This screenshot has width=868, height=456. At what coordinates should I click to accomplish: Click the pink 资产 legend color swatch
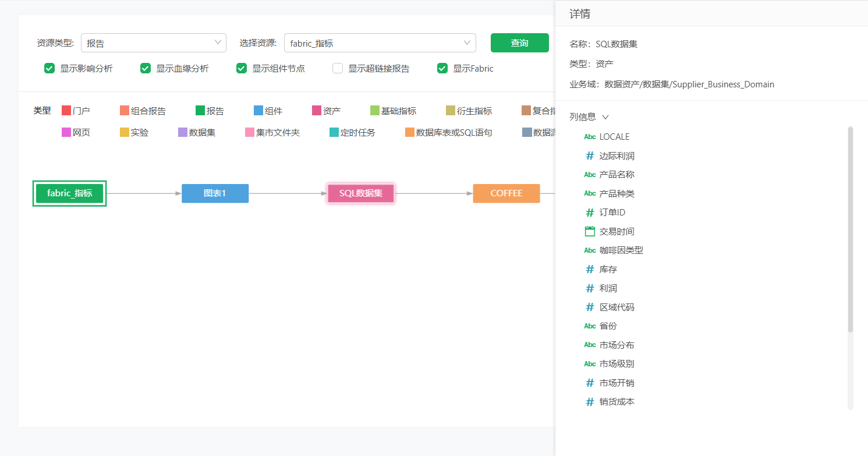(x=317, y=111)
